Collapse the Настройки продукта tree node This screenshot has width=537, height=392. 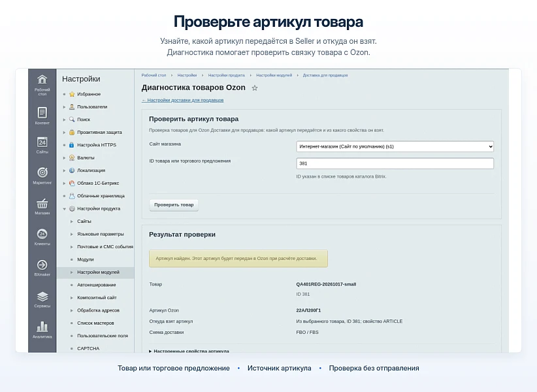(64, 208)
